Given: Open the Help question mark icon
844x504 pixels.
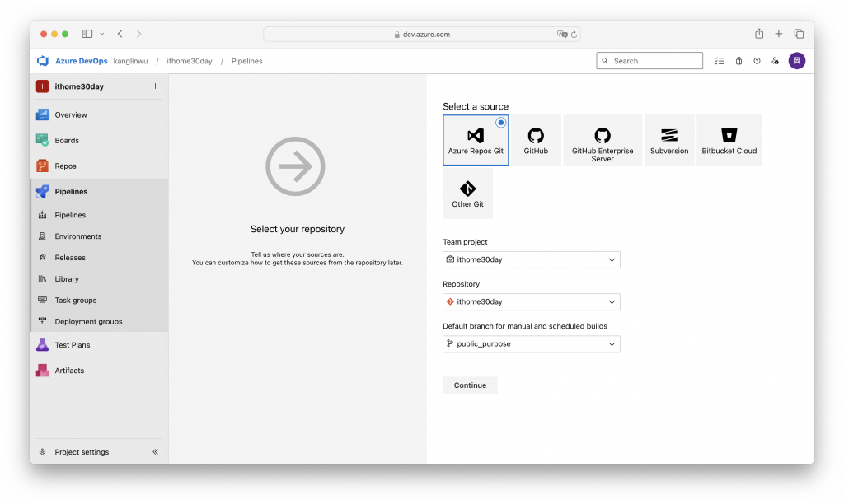Looking at the screenshot, I should pos(757,61).
